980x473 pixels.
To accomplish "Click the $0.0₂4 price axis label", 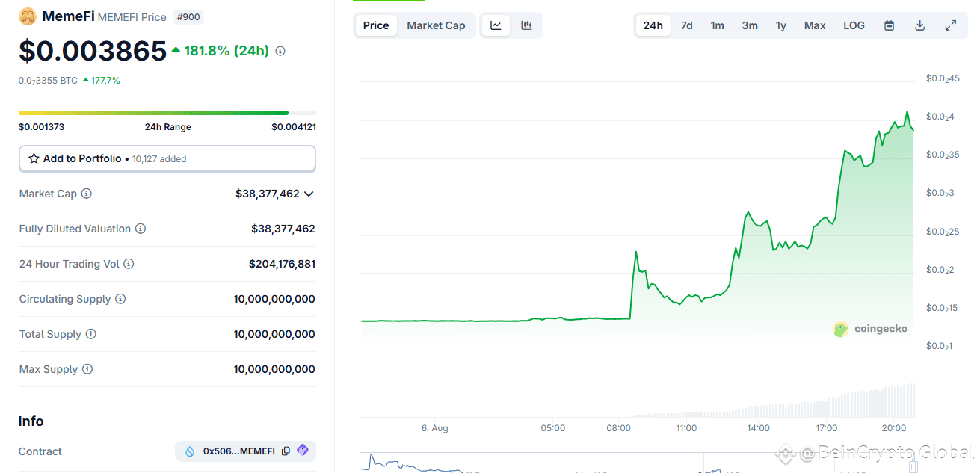I will tap(940, 117).
